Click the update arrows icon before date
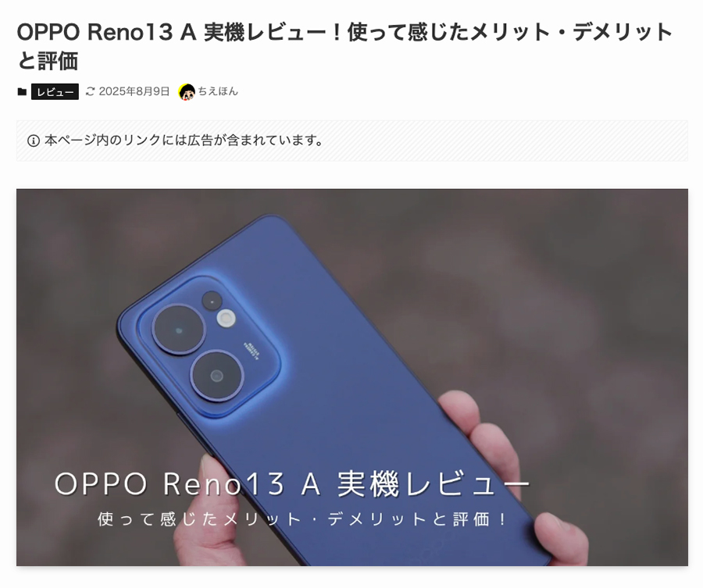The image size is (703, 588). coord(90,91)
